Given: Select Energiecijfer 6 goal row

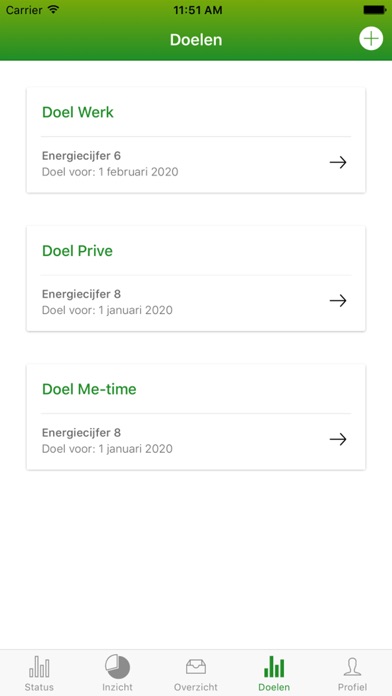Looking at the screenshot, I should tap(196, 163).
